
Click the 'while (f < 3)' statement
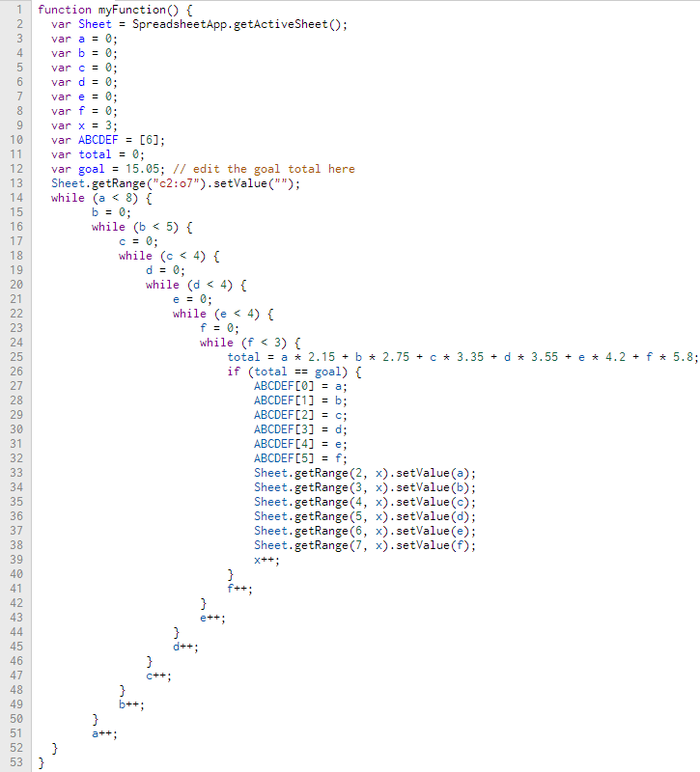[243, 343]
